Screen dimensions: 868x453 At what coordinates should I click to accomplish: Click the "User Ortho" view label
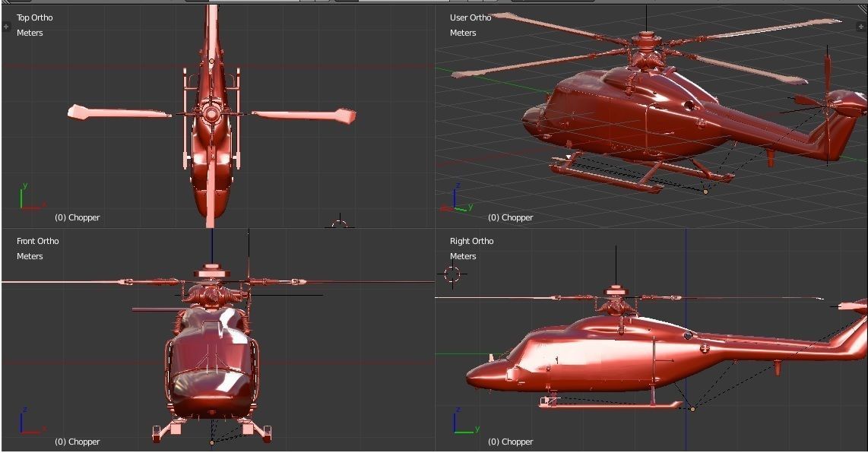coord(470,17)
